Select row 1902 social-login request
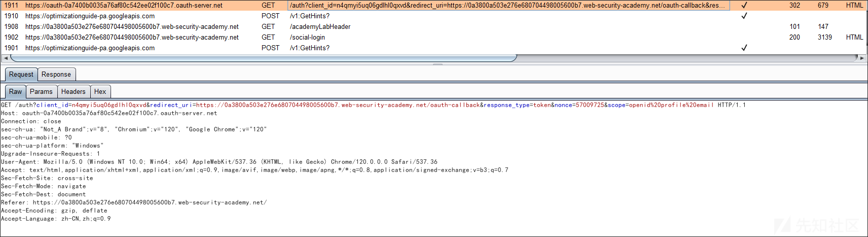Image resolution: width=868 pixels, height=237 pixels. click(x=433, y=37)
